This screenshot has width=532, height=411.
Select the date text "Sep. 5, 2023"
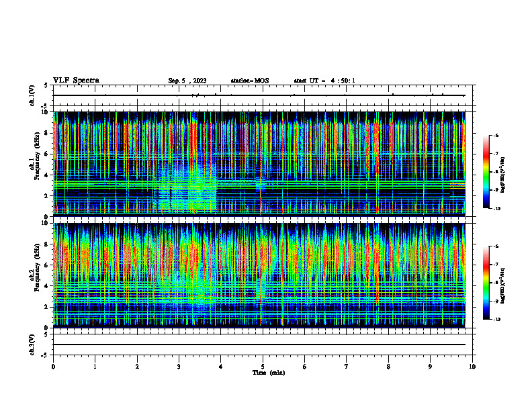tap(187, 81)
